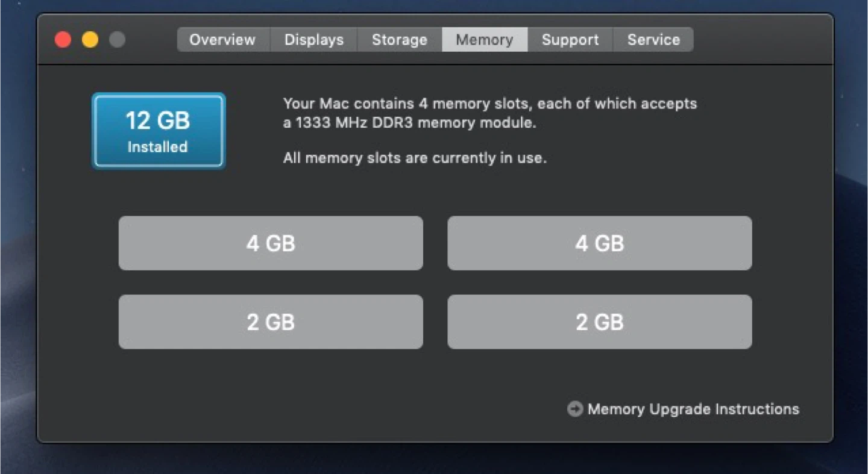Open the Service tab
The width and height of the screenshot is (868, 474).
tap(653, 40)
